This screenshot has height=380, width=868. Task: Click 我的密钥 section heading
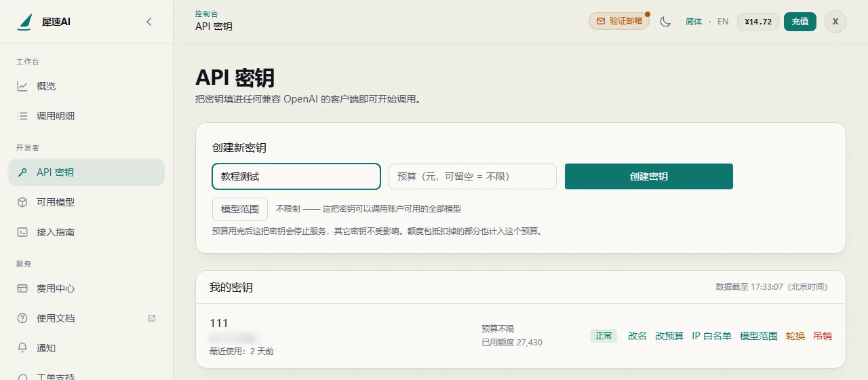coord(231,288)
